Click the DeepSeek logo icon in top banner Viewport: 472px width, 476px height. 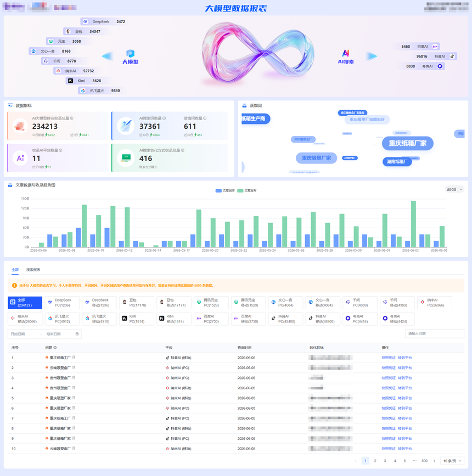[x=86, y=21]
